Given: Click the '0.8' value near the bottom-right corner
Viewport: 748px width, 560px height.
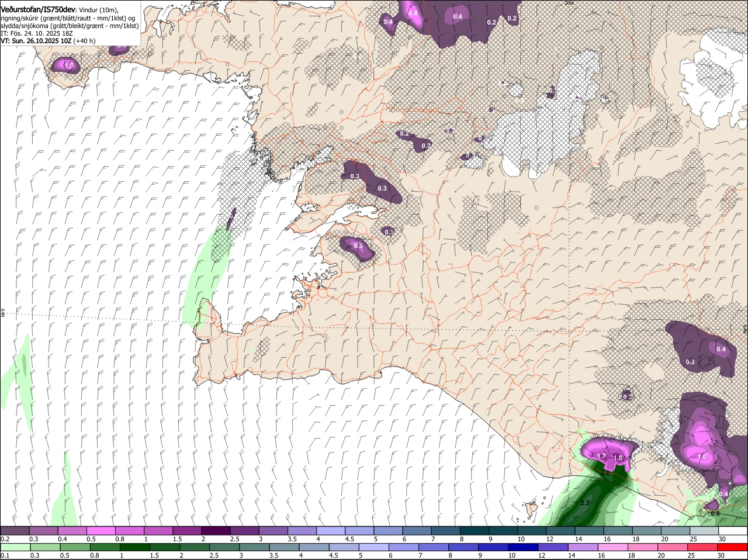Looking at the screenshot, I should click(x=715, y=513).
